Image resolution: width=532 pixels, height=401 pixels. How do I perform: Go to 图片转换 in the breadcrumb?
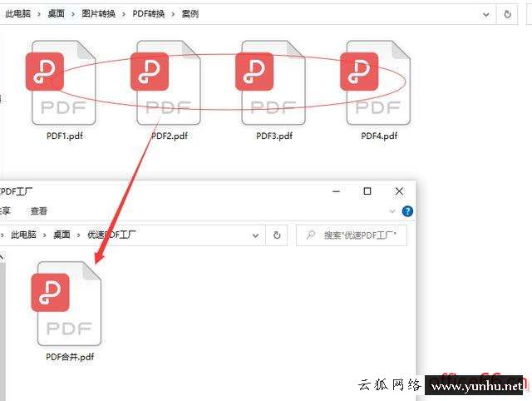[x=98, y=13]
